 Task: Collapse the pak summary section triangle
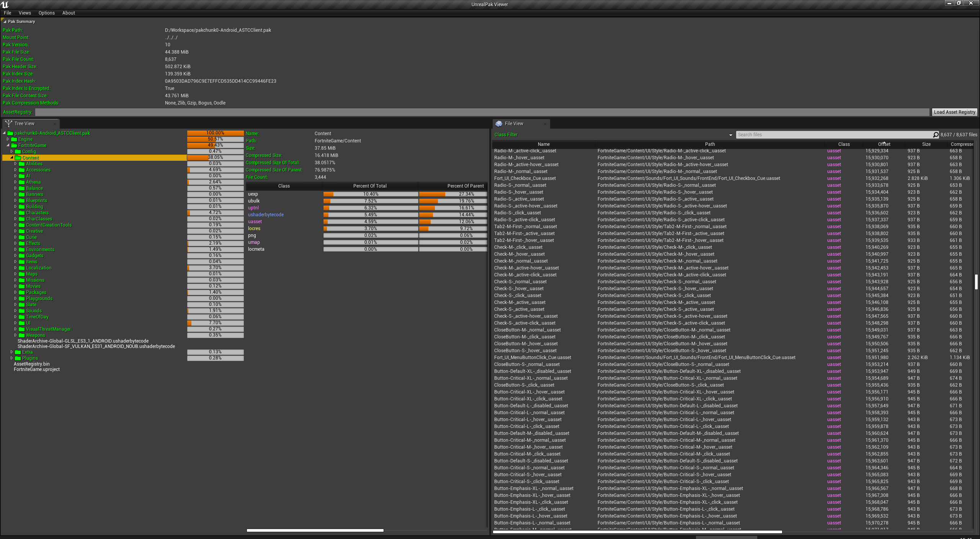pyautogui.click(x=5, y=21)
